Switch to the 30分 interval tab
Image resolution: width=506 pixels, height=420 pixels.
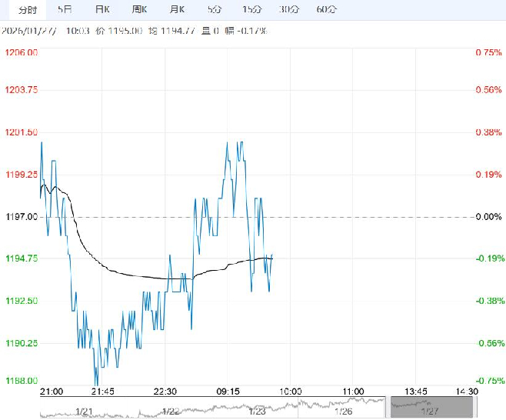coord(288,10)
